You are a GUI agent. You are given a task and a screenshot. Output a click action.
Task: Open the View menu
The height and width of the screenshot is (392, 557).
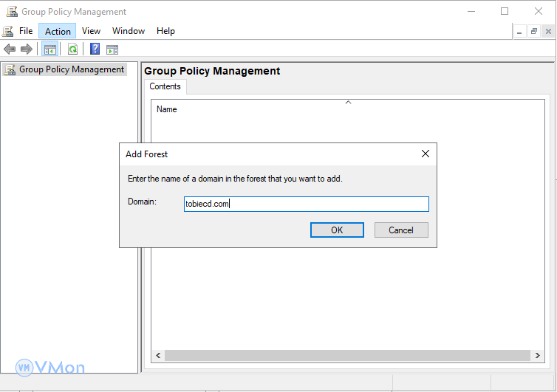pos(92,31)
